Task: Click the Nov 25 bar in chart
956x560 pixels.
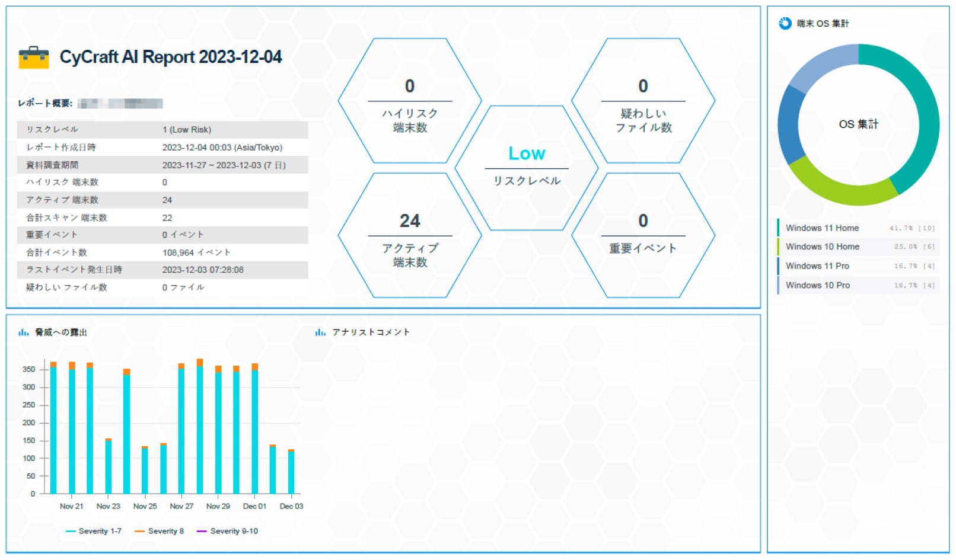Action: tap(145, 470)
